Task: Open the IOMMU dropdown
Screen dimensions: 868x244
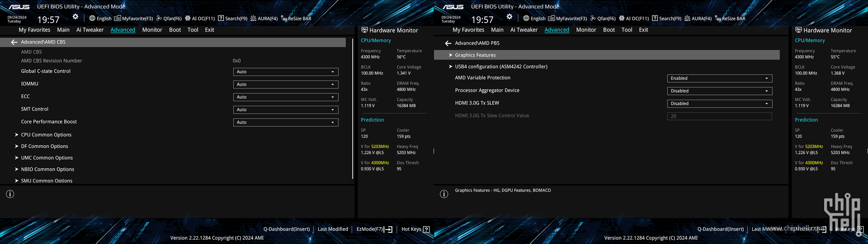Action: 286,84
